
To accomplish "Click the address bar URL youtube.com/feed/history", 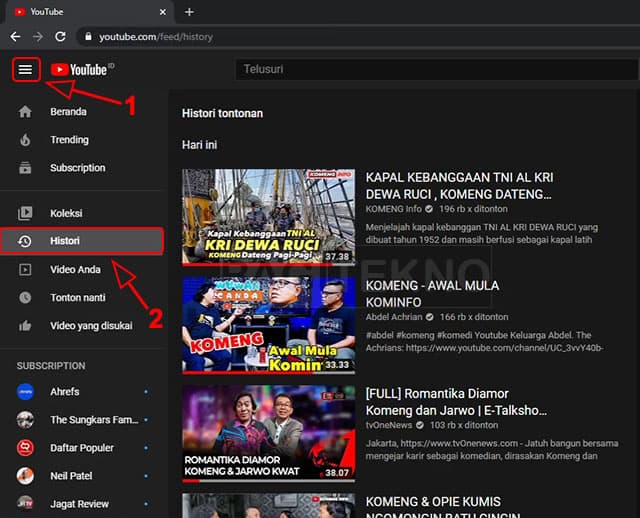I will click(x=156, y=37).
